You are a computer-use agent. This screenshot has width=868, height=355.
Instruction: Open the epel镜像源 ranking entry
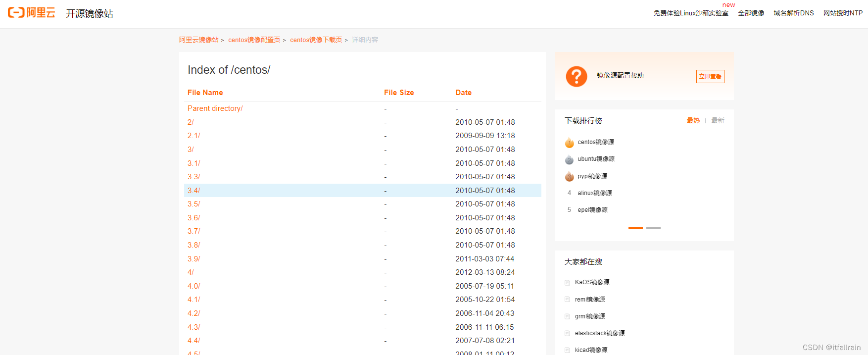pyautogui.click(x=593, y=210)
